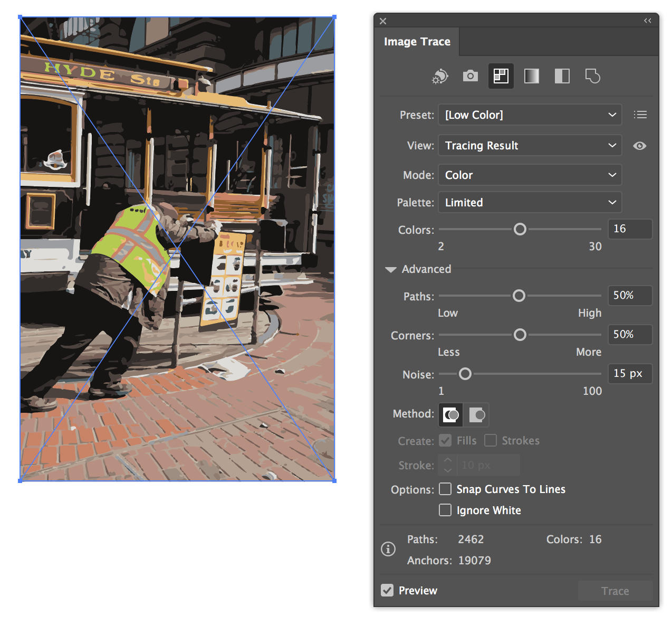Open the View dropdown showing Tracing Result
The height and width of the screenshot is (625, 672).
point(530,146)
